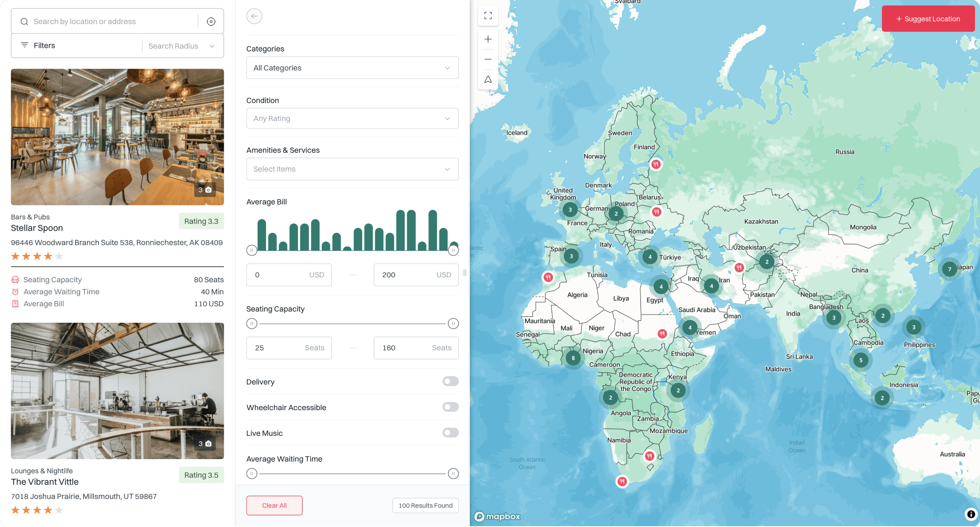Click the restaurant pin in Sudan

(662, 334)
